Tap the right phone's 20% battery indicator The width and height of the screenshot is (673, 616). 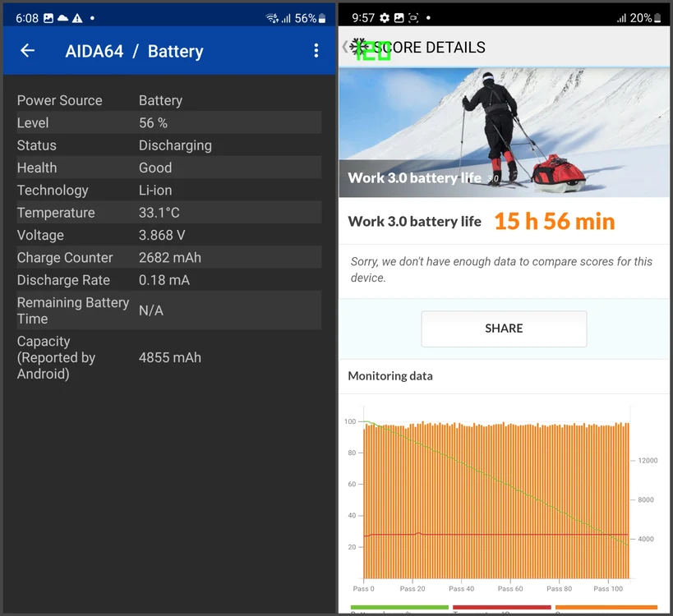pyautogui.click(x=646, y=18)
